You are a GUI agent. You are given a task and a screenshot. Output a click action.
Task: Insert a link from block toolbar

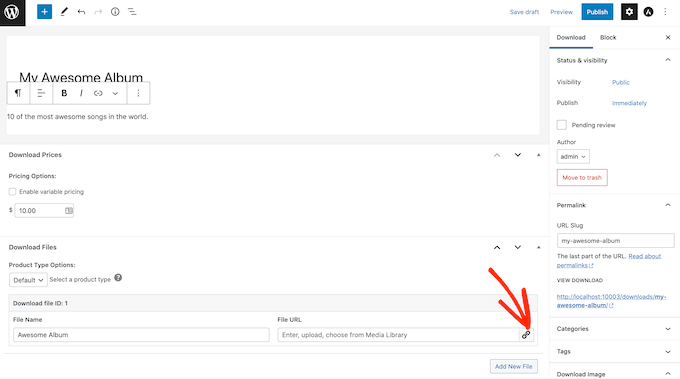coord(98,93)
